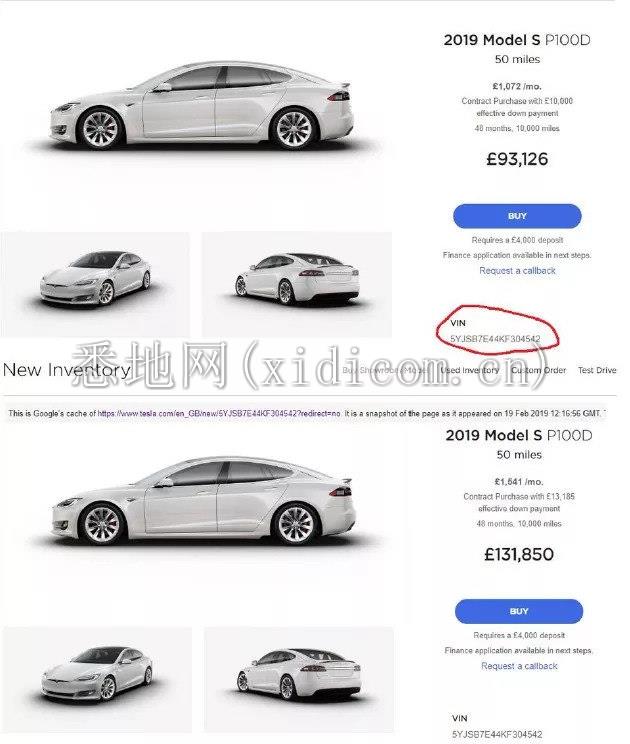Click the BUY button under the £93,126 price
This screenshot has height=744, width=630.
tap(517, 216)
